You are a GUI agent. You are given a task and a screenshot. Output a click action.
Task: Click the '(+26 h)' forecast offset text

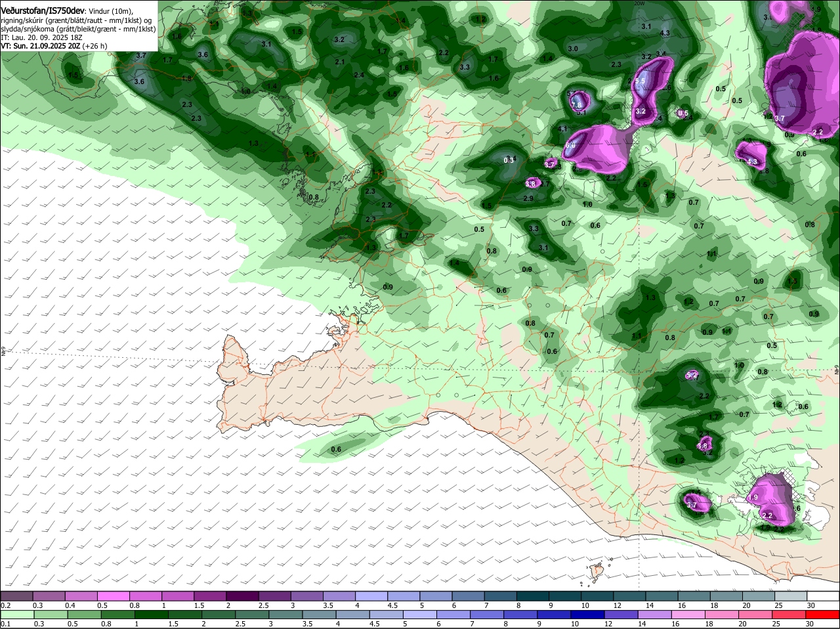coord(95,46)
